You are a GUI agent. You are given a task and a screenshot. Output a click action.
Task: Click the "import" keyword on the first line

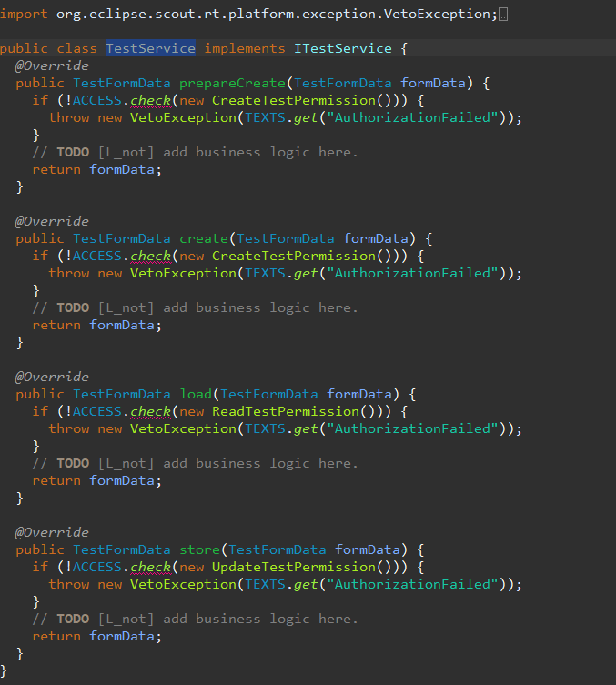24,14
